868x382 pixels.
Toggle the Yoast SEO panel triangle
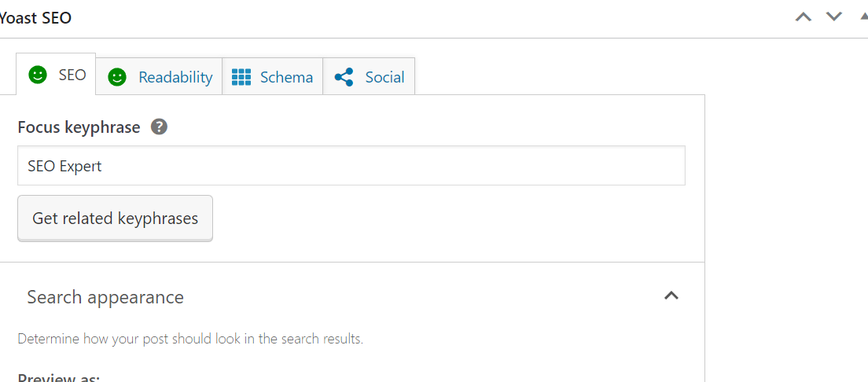coord(863,17)
